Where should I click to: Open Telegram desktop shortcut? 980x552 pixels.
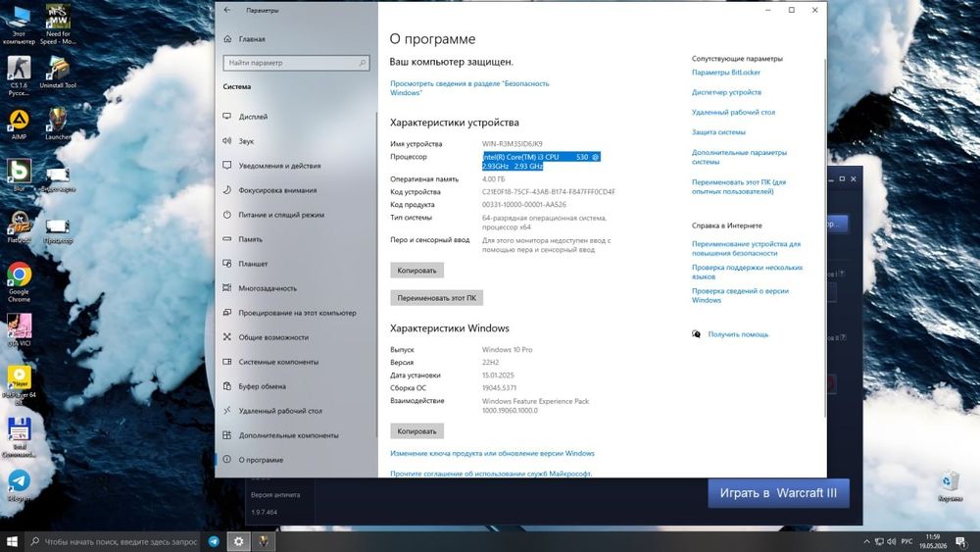pos(19,485)
